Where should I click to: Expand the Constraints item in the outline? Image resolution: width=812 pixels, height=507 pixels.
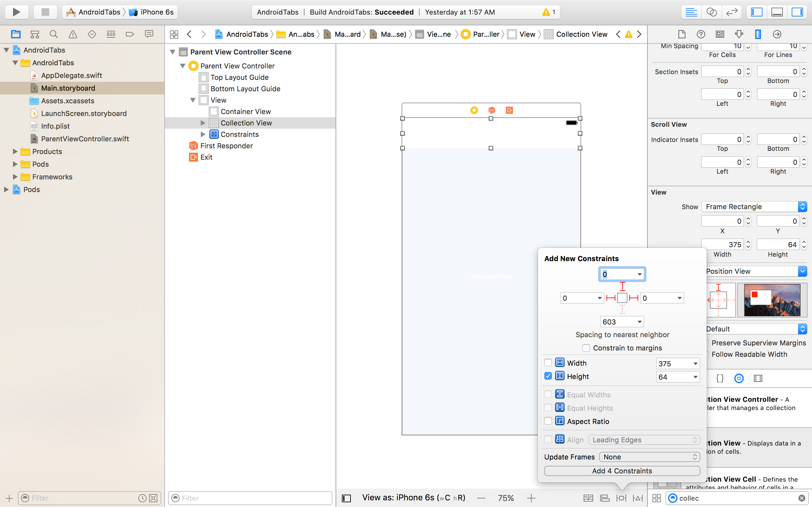[203, 134]
